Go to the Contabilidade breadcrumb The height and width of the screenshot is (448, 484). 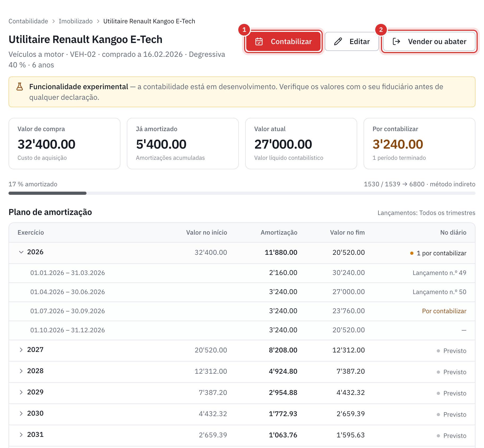click(28, 21)
